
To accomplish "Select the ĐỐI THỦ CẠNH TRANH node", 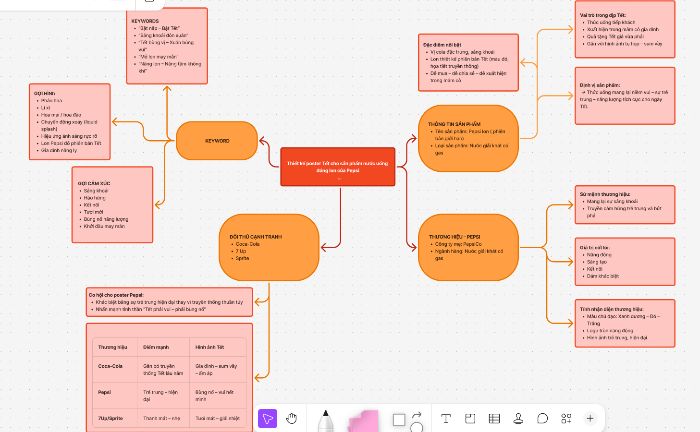I will tap(269, 247).
